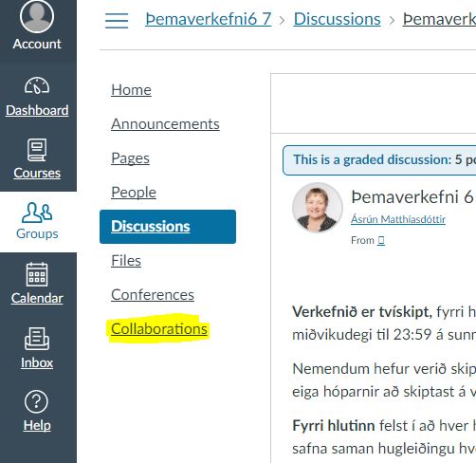Click the Discussions breadcrumb link
476x463 pixels.
[x=338, y=19]
